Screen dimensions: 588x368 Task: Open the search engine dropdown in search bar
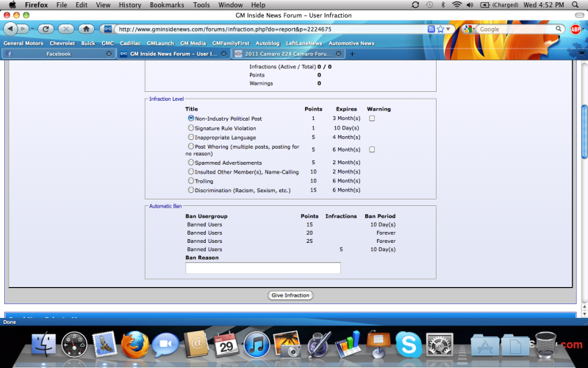coord(470,29)
